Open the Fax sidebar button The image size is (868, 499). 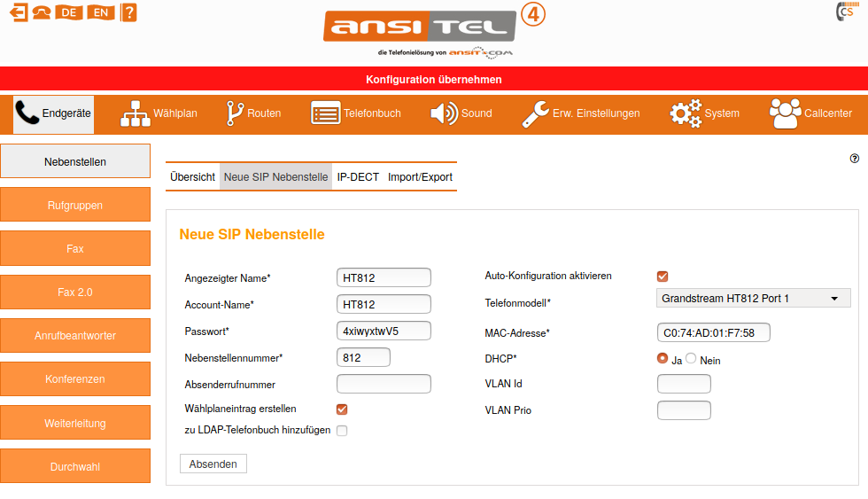pyautogui.click(x=75, y=249)
